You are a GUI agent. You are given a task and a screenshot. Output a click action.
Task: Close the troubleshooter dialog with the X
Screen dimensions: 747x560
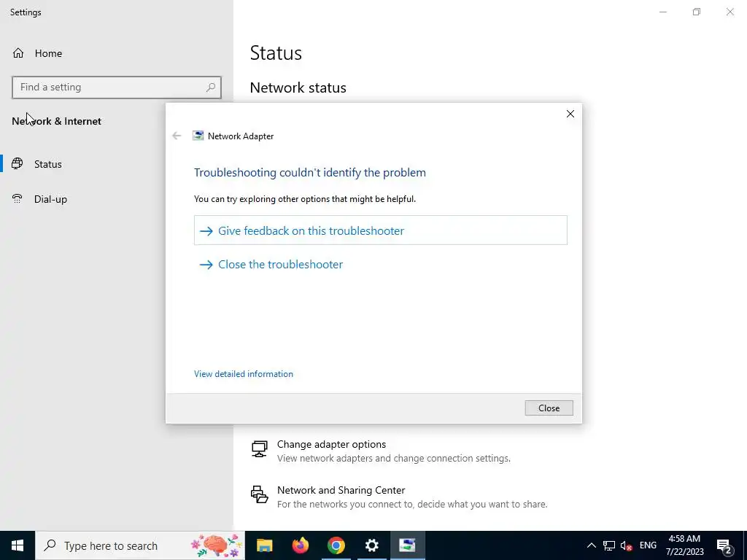click(570, 114)
